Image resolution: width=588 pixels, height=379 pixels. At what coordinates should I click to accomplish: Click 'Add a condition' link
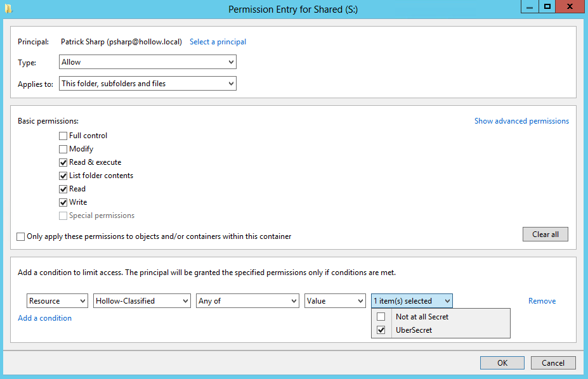click(44, 318)
